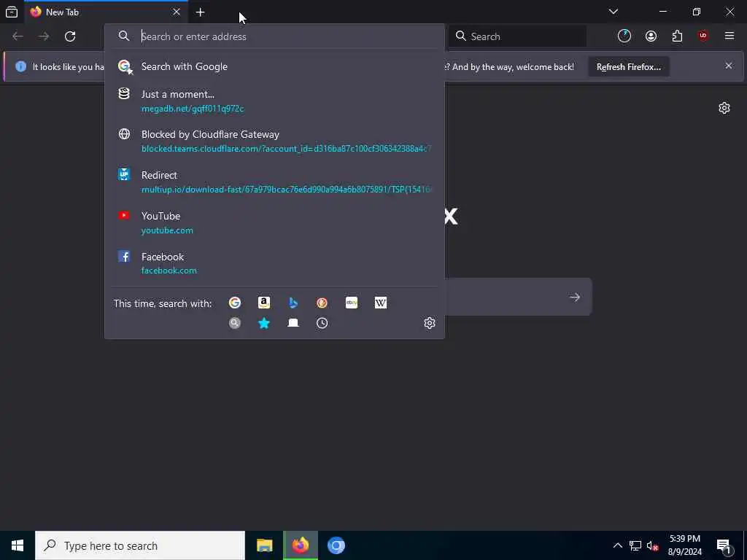
Task: Search history with the clock icon
Action: (322, 323)
